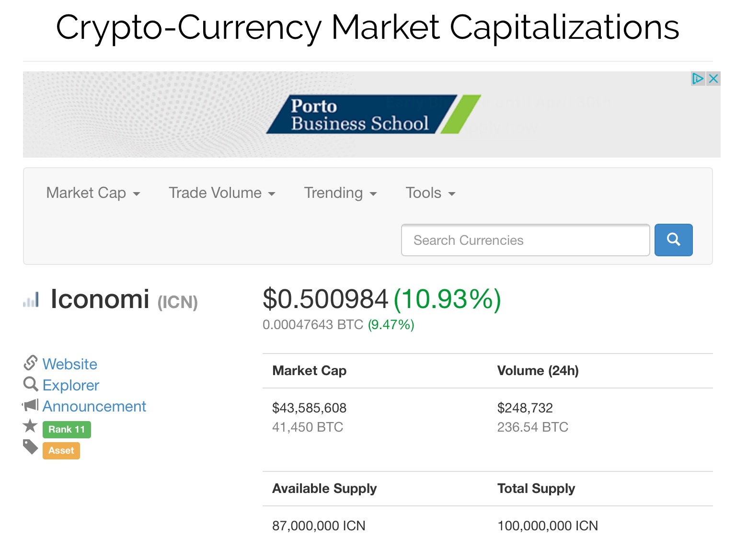Click the chain link icon beside Website
Image resolution: width=736 pixels, height=560 pixels.
(x=30, y=363)
